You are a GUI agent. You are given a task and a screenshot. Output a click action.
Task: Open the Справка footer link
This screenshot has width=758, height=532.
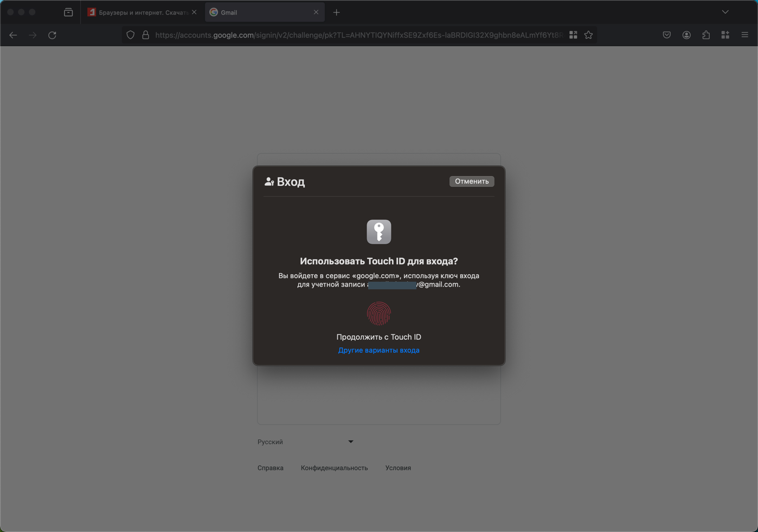tap(271, 468)
